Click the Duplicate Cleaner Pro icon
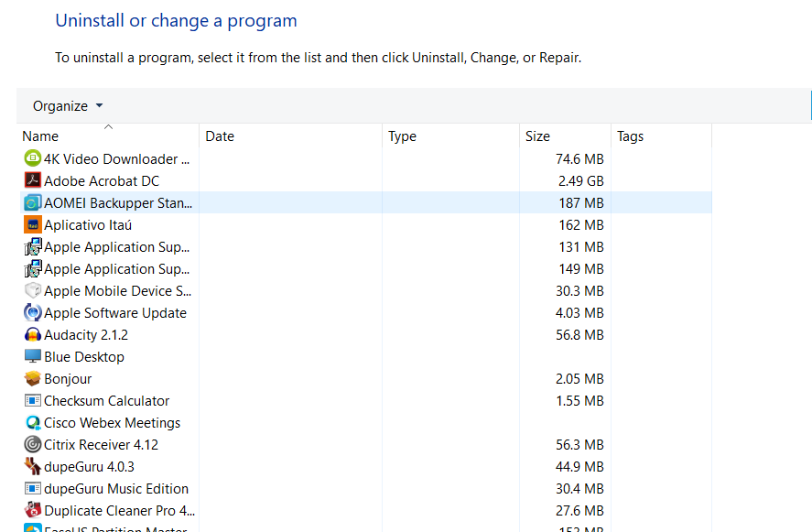Viewport: 812px width, 532px height. pyautogui.click(x=33, y=510)
